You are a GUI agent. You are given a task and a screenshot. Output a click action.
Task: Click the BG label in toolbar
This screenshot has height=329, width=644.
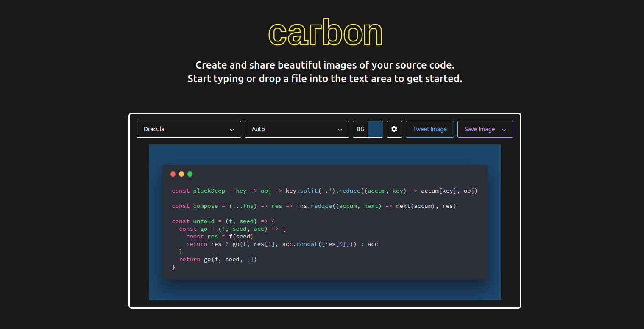360,129
